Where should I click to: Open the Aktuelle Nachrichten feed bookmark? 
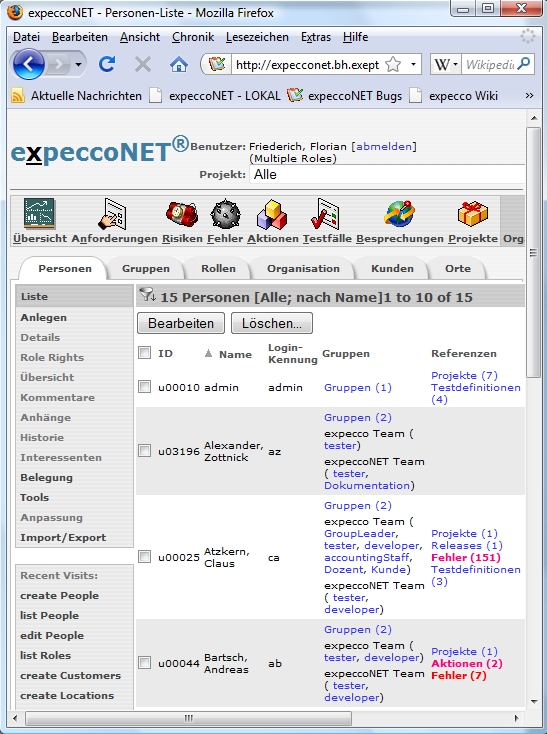pos(77,96)
